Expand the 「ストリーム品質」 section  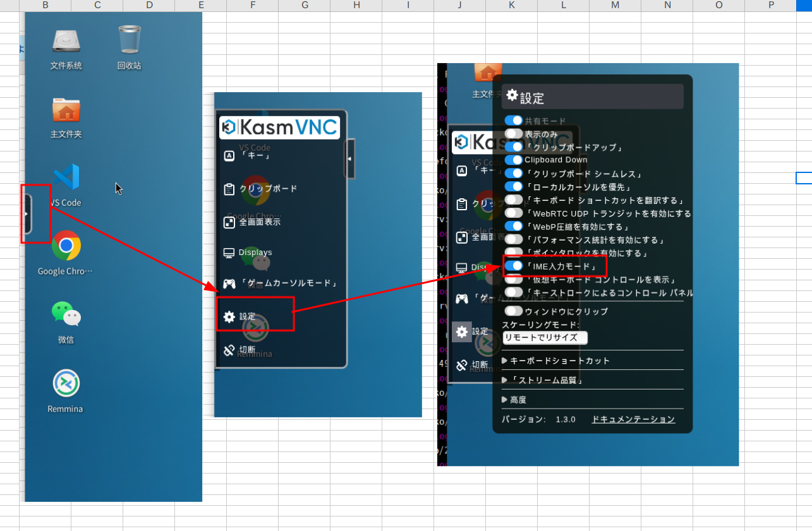pyautogui.click(x=542, y=380)
